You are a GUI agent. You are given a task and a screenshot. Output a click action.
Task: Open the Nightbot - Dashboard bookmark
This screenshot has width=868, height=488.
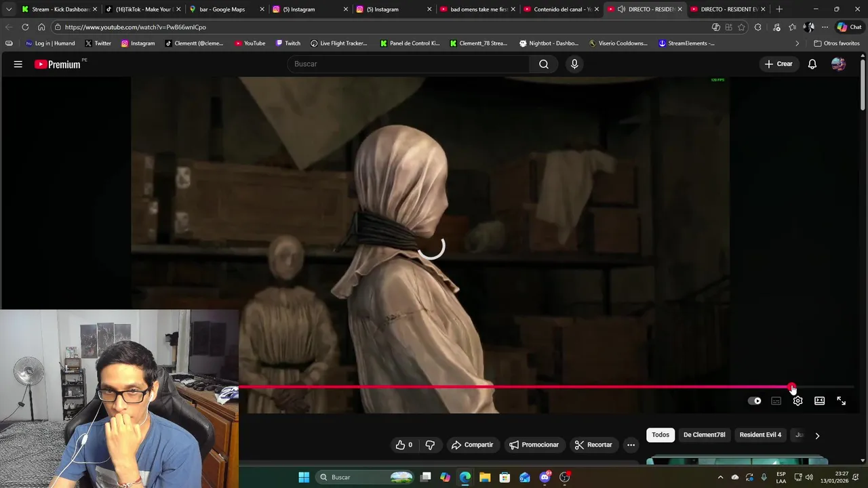tap(549, 43)
